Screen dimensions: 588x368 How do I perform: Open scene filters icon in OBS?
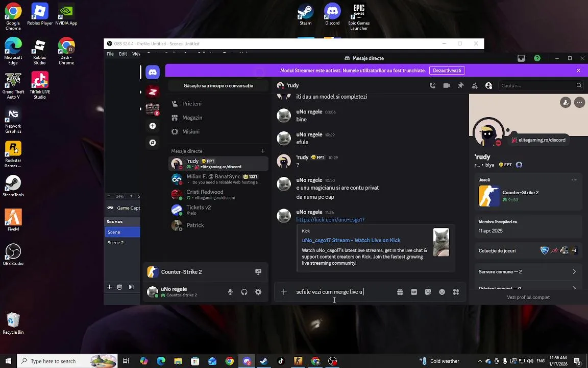pos(131,287)
